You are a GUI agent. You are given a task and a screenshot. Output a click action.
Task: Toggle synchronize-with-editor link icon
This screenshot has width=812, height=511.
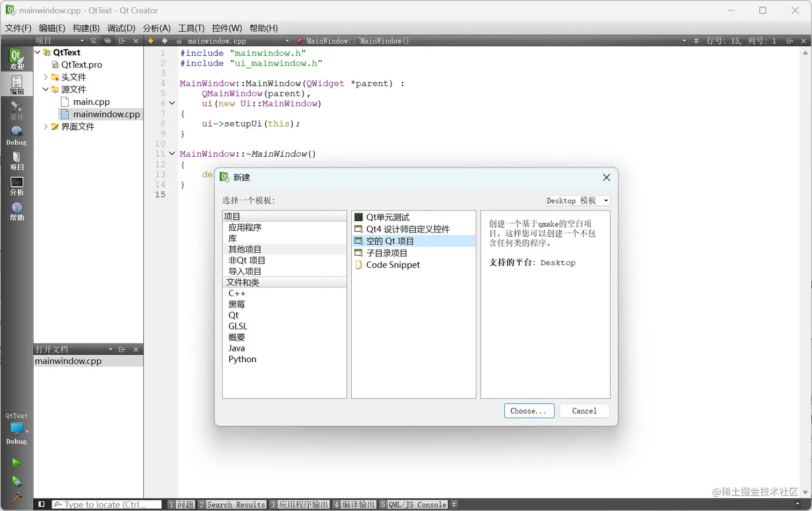click(107, 41)
